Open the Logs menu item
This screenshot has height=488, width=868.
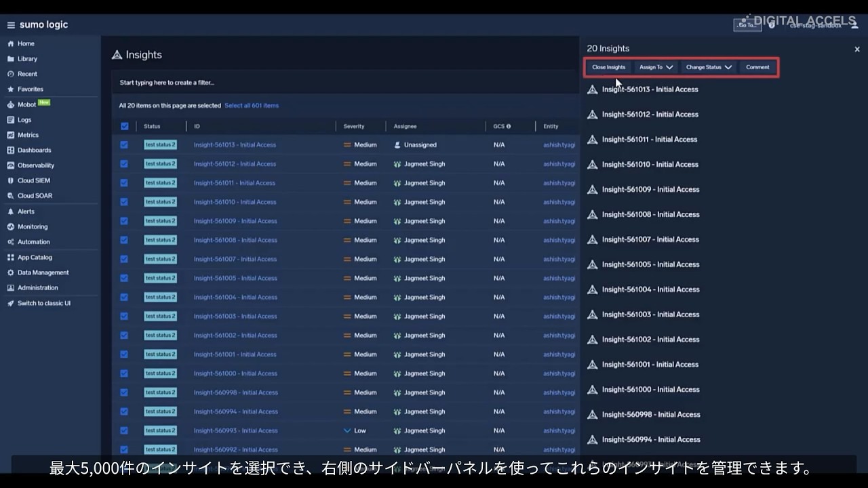point(24,120)
